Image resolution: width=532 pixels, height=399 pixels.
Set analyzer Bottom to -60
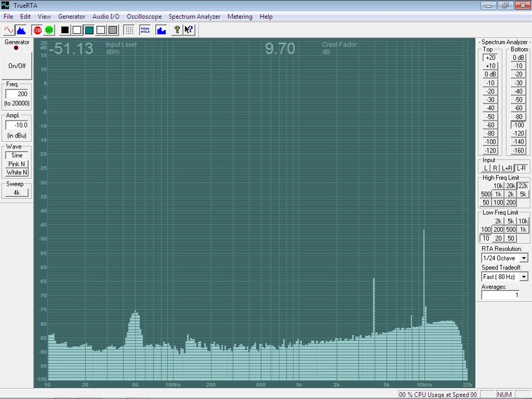pos(519,108)
